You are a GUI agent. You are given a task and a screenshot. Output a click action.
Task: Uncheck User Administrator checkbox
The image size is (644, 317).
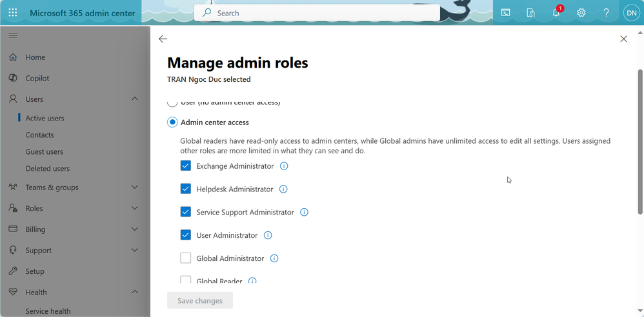coord(186,235)
